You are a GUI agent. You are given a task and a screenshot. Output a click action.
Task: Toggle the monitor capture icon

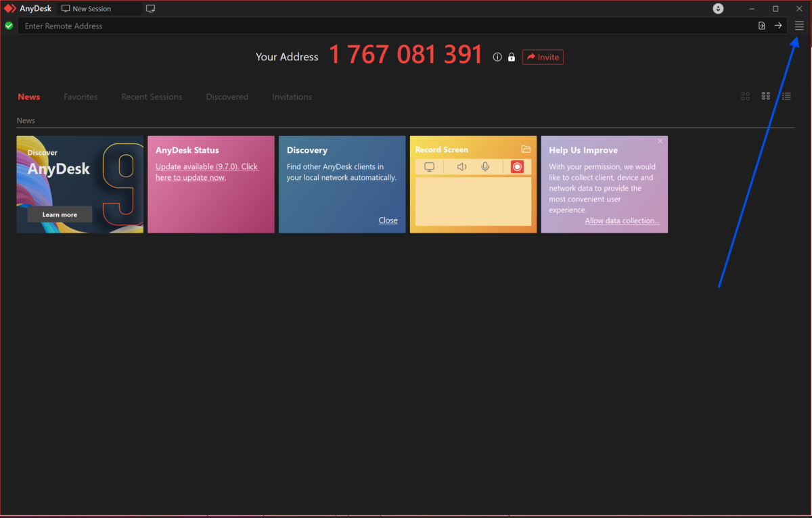pyautogui.click(x=429, y=167)
